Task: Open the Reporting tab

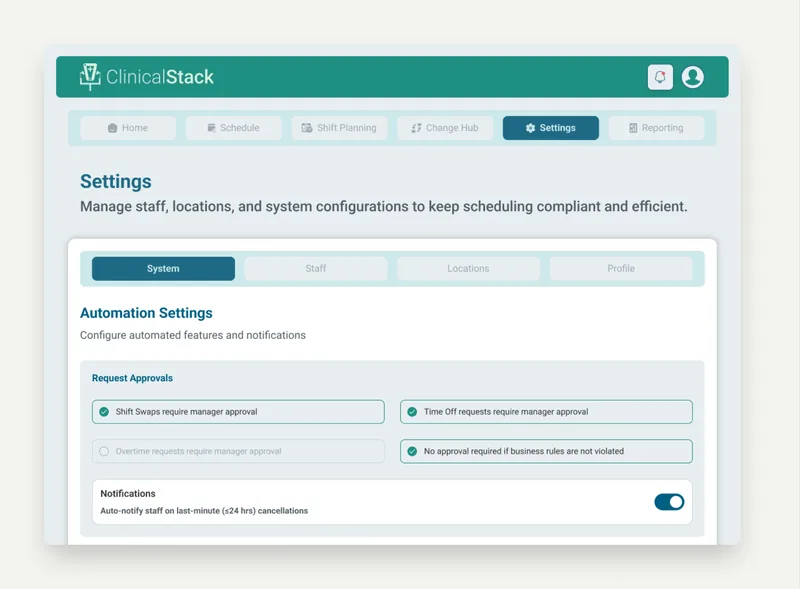Action: pyautogui.click(x=657, y=128)
